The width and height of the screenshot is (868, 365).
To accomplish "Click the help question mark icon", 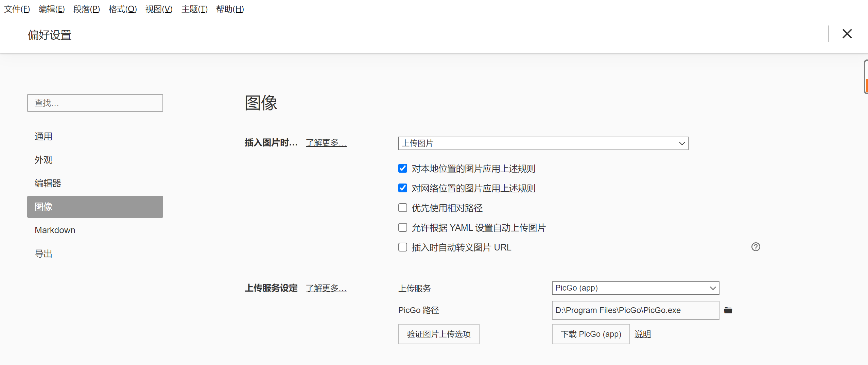I will (x=756, y=247).
